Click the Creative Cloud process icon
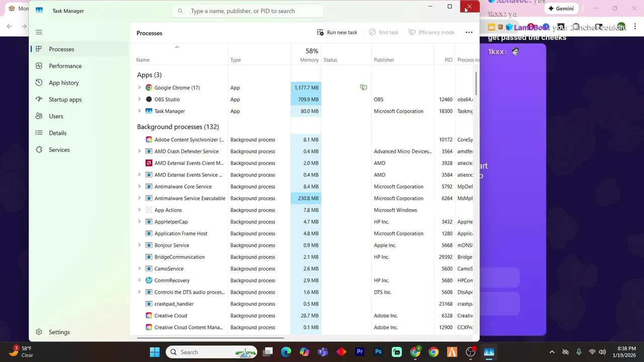The width and height of the screenshot is (644, 362). click(x=149, y=315)
